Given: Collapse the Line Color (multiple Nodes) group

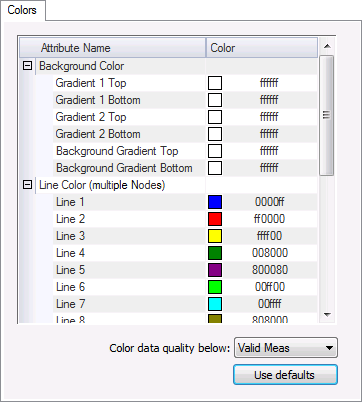Looking at the screenshot, I should pyautogui.click(x=27, y=185).
